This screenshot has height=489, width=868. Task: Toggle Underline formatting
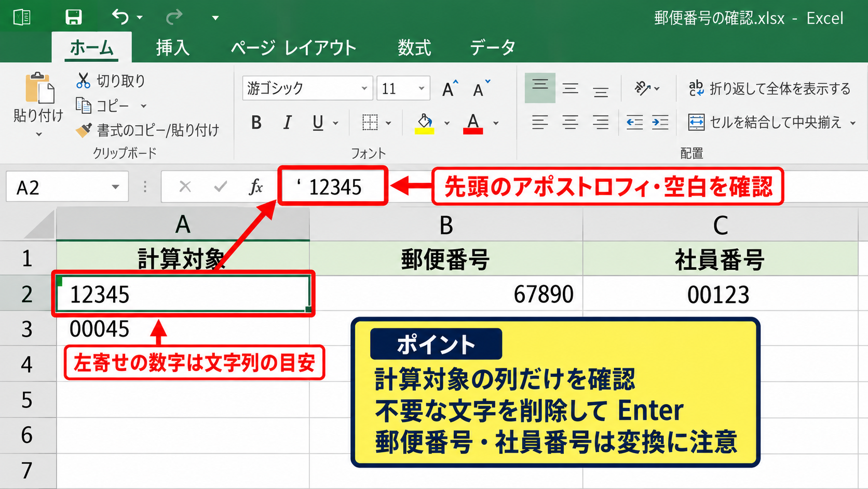tap(318, 123)
